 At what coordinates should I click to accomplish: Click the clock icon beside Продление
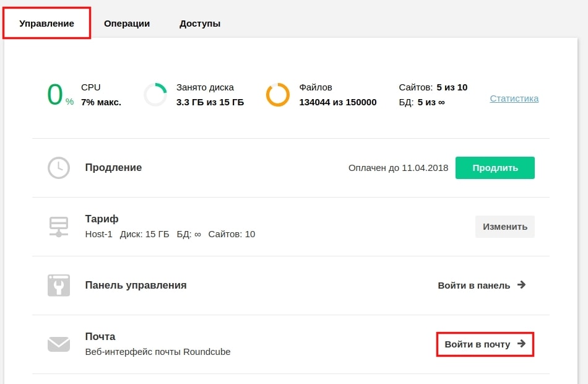(59, 168)
